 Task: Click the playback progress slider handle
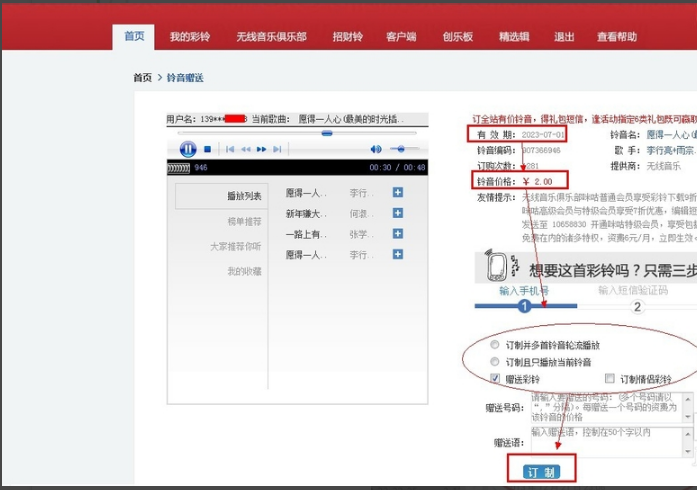(x=327, y=133)
